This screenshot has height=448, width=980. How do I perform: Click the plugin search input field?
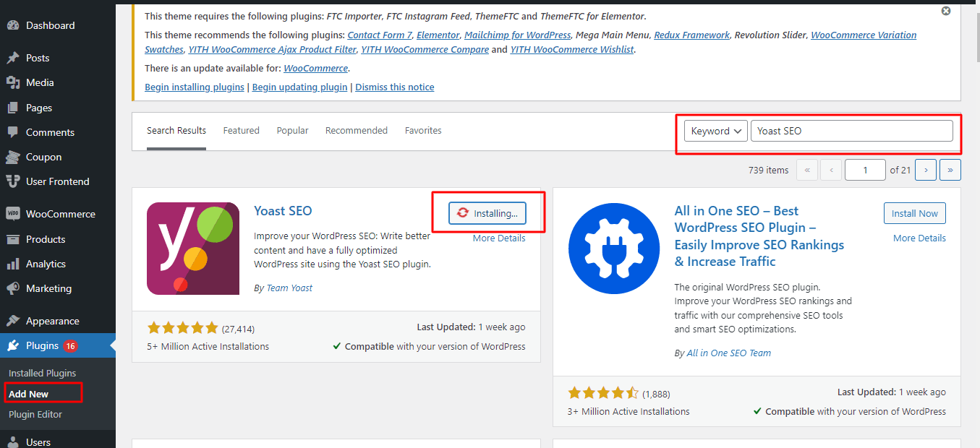coord(852,131)
